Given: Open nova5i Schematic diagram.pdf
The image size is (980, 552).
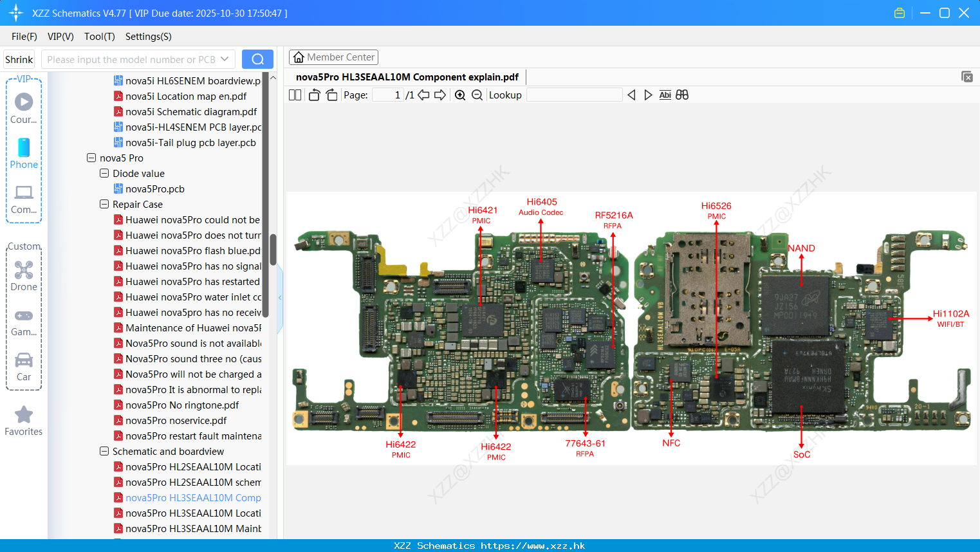Looking at the screenshot, I should click(x=185, y=111).
